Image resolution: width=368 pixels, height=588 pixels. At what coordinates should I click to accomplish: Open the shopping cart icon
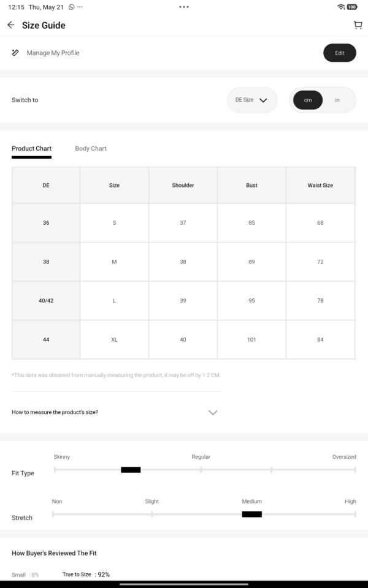click(358, 25)
